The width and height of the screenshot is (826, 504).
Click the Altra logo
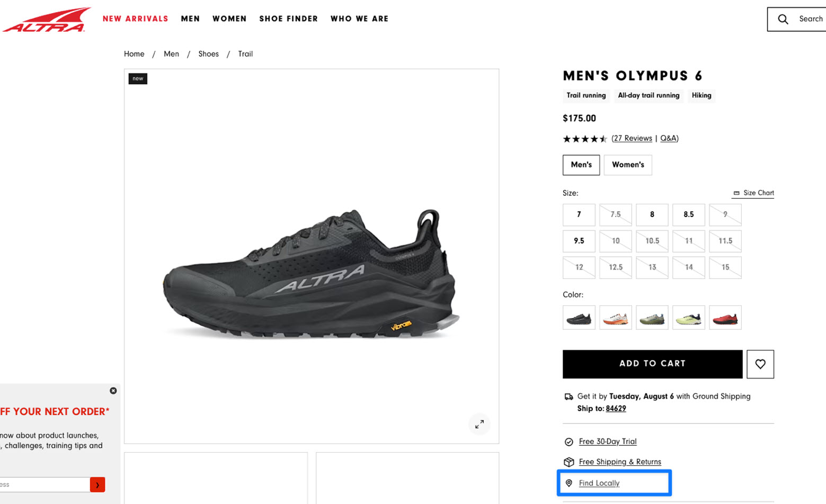47,20
